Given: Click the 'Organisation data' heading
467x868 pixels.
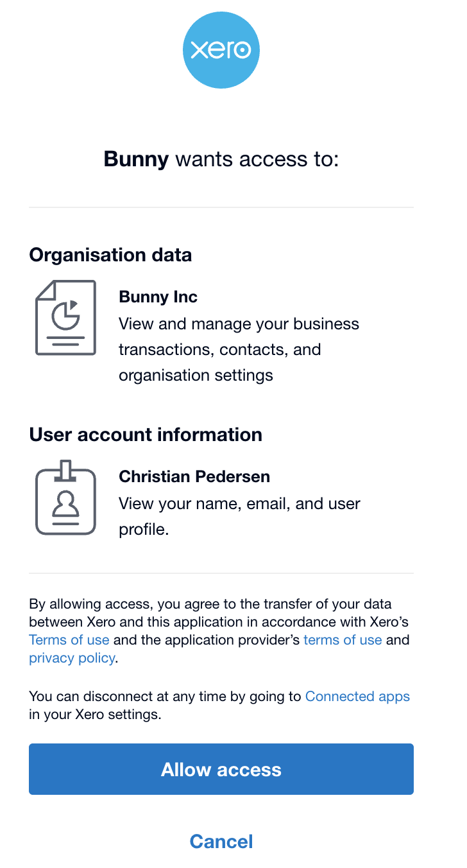Looking at the screenshot, I should tap(110, 255).
